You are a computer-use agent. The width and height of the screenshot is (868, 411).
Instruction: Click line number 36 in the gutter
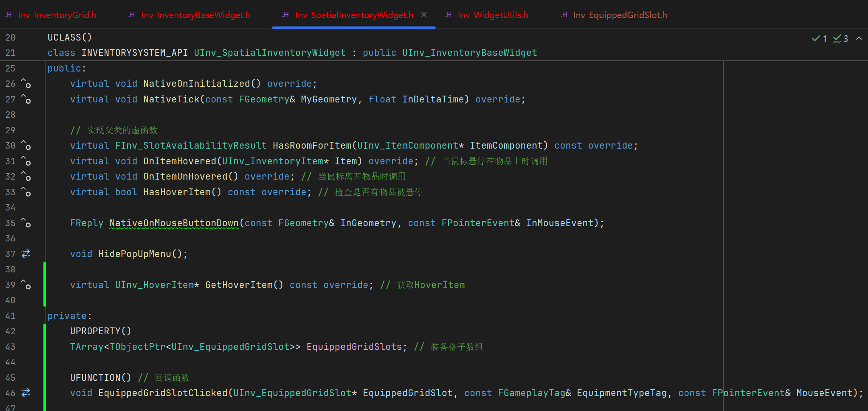10,238
